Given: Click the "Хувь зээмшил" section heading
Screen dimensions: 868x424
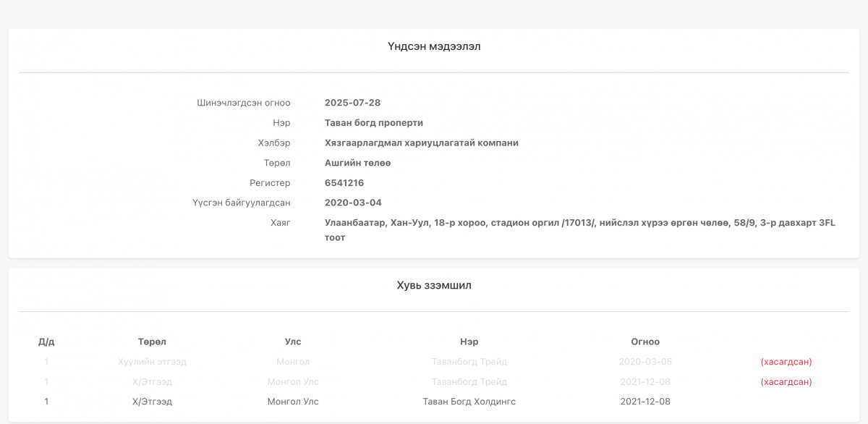Looking at the screenshot, I should [x=434, y=286].
